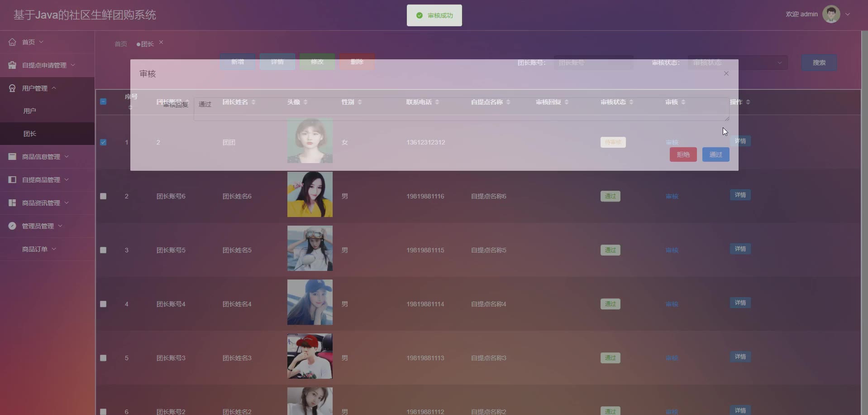Toggle the select-all header checkbox
The image size is (868, 415).
point(103,101)
